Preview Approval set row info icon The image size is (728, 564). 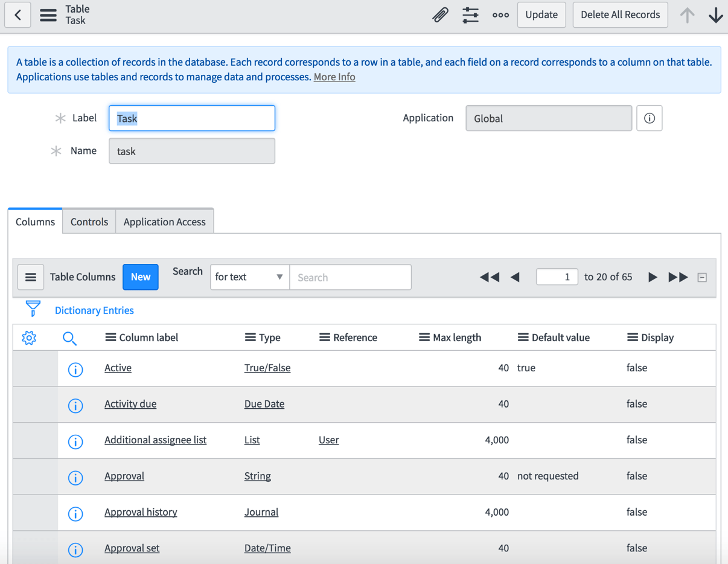[x=75, y=550]
